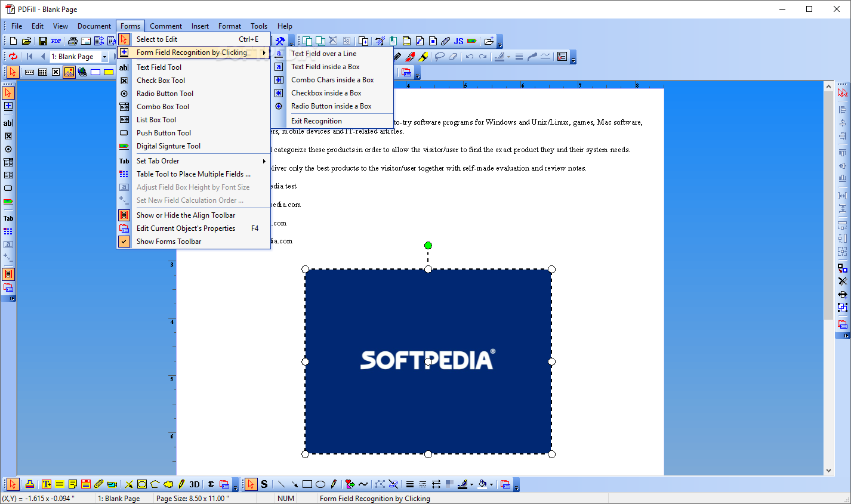Viewport: 851px width, 504px height.
Task: Open the line color dropdown arrow in annotation toolbar
Action: click(x=508, y=57)
